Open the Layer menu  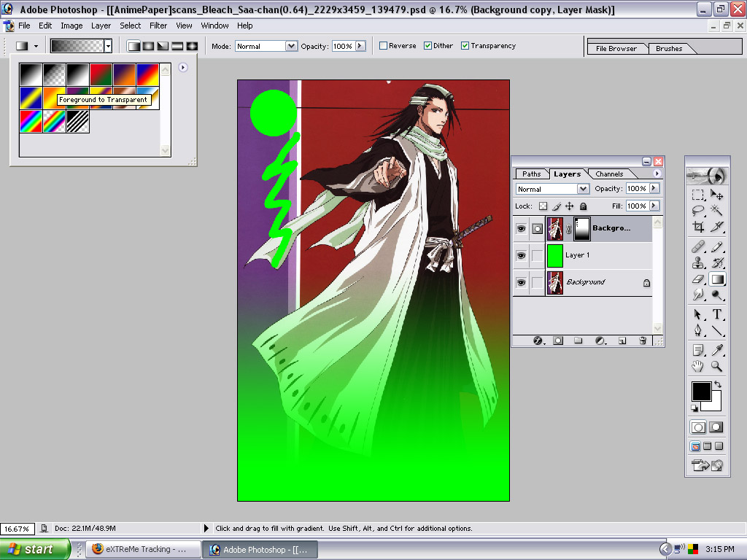click(101, 26)
